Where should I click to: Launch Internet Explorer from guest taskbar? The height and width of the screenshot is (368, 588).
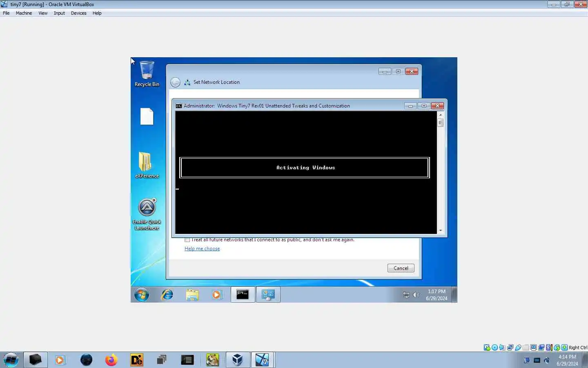[x=167, y=294]
